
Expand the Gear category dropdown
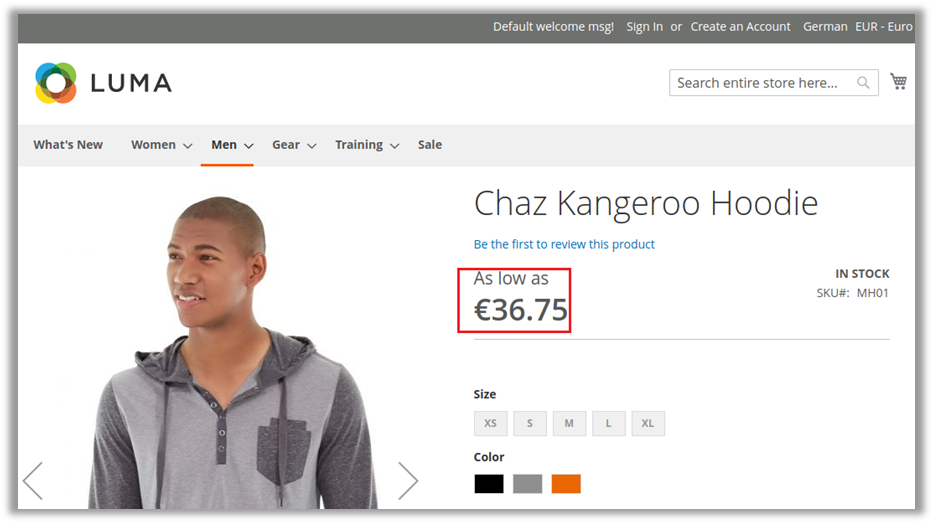(x=294, y=145)
